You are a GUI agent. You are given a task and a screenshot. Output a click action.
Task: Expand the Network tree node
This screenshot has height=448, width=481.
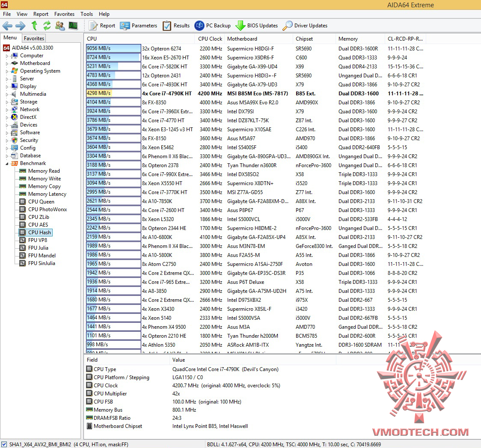[7, 110]
